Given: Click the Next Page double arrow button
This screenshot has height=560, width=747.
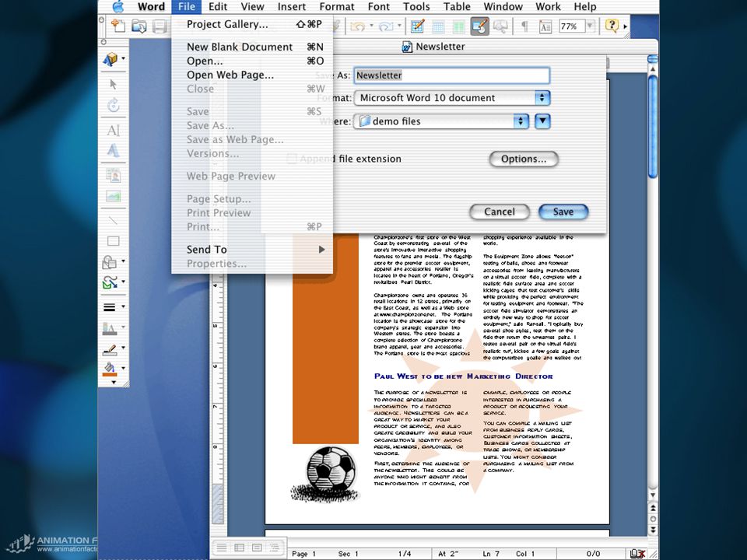Looking at the screenshot, I should 653,530.
